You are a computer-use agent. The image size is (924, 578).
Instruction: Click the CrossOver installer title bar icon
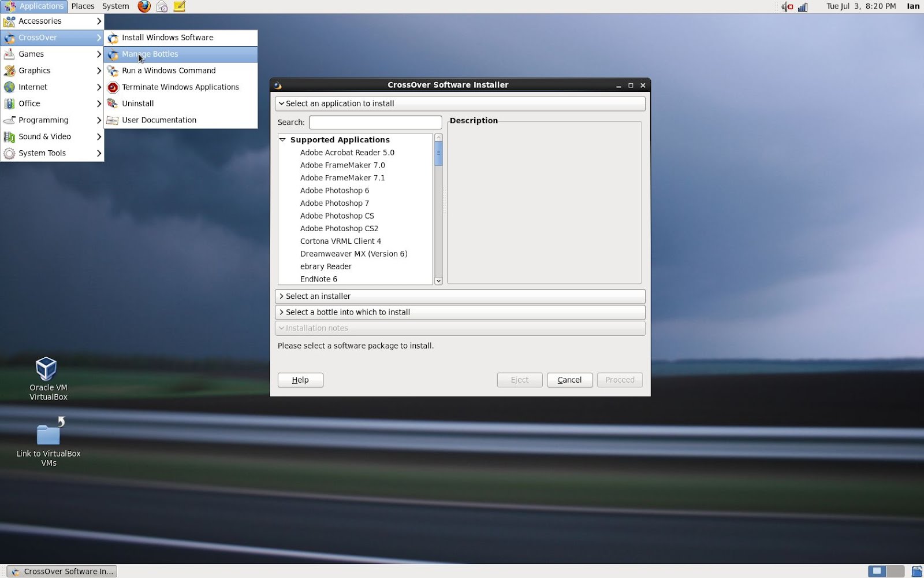[277, 85]
